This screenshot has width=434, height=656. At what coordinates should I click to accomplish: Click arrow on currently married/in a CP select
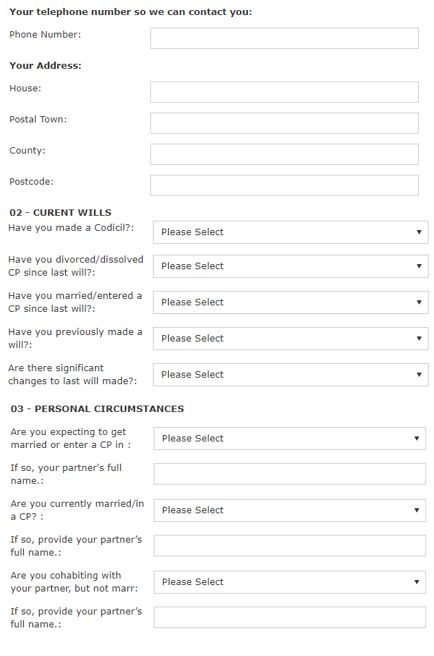(x=416, y=510)
